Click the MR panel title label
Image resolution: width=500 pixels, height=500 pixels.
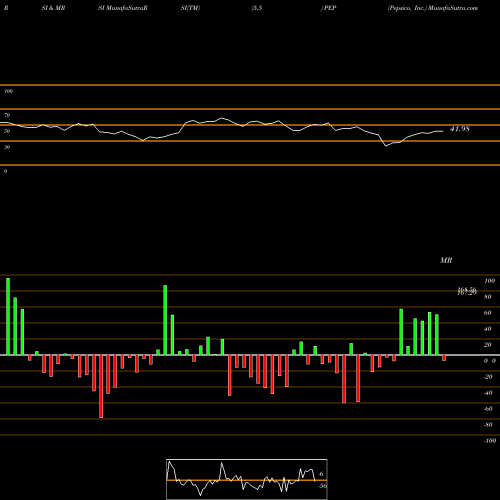(446, 260)
